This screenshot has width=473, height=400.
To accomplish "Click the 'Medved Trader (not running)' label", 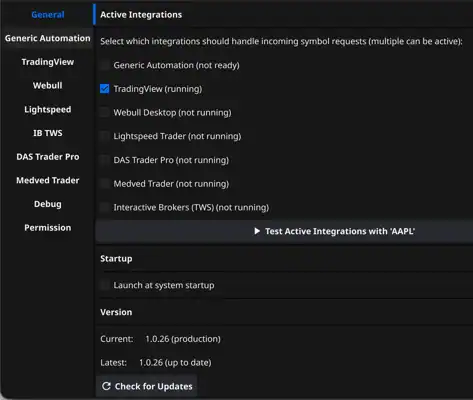I will 171,184.
